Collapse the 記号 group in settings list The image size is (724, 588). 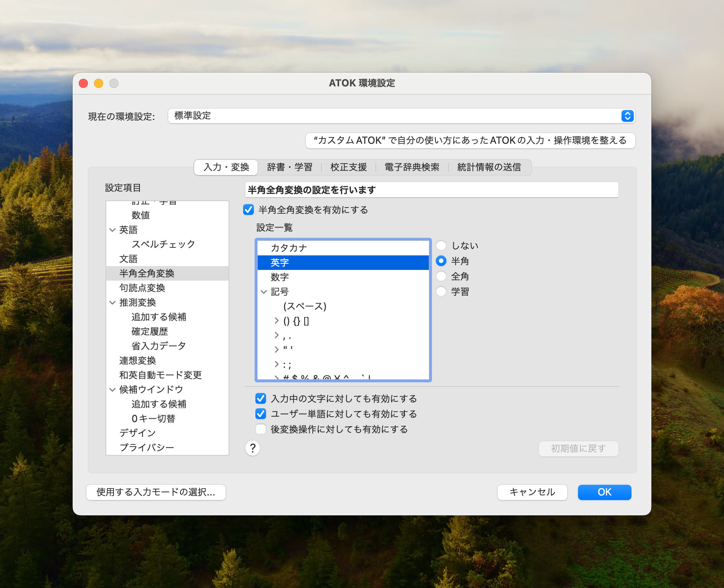pyautogui.click(x=264, y=292)
